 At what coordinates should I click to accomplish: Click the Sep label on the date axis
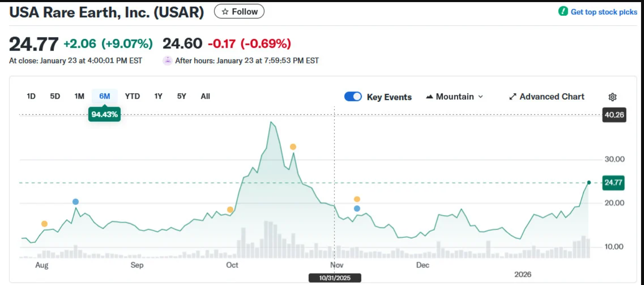[137, 265]
